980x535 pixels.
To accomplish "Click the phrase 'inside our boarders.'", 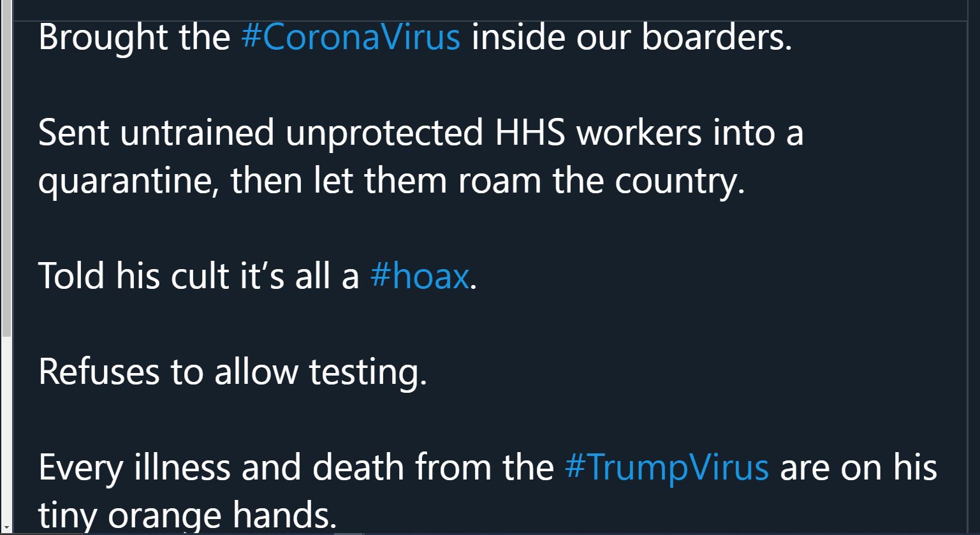I will pyautogui.click(x=632, y=37).
